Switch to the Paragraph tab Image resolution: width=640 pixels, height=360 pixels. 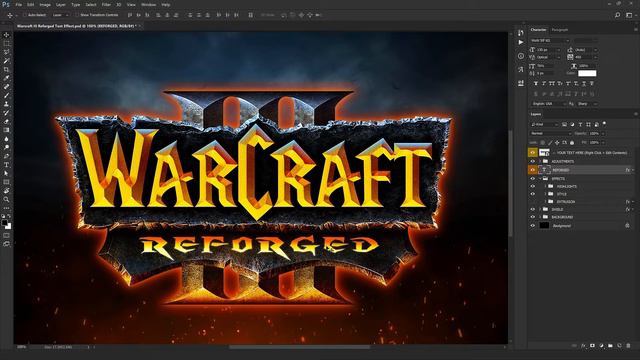coord(560,30)
